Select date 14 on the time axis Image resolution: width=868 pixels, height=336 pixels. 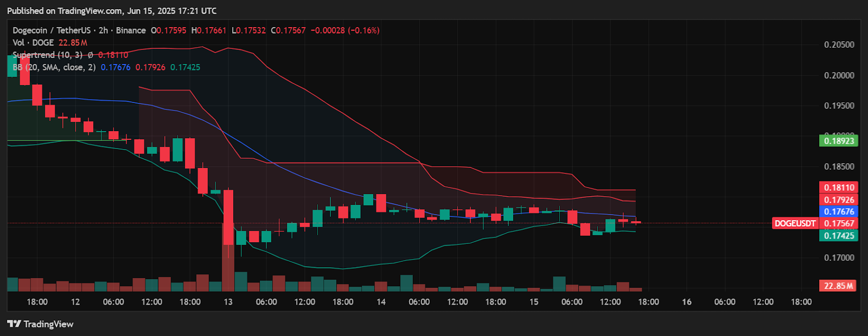pos(381,302)
